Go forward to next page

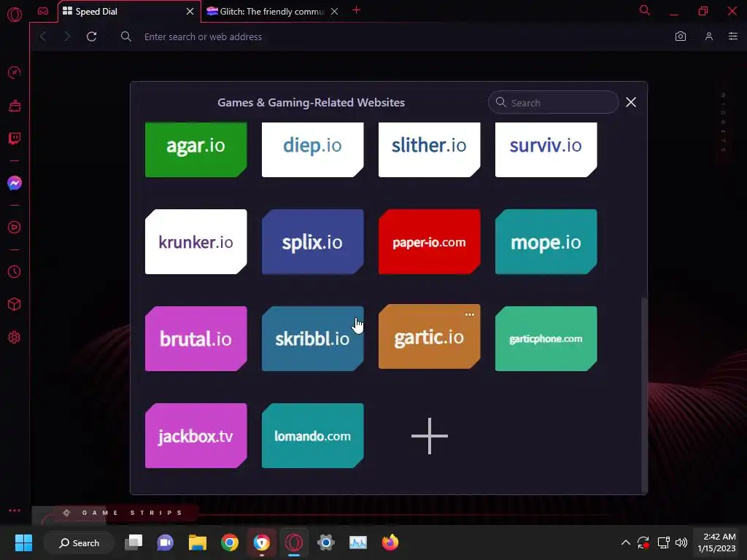pyautogui.click(x=67, y=36)
